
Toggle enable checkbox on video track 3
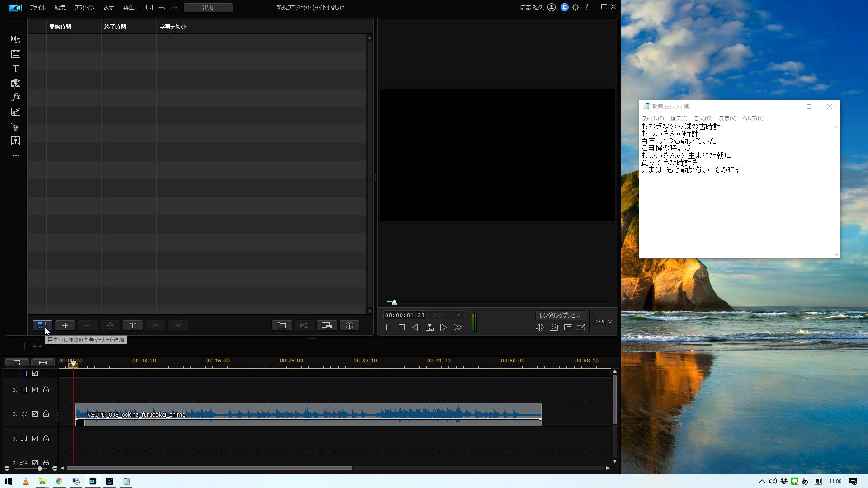[35, 389]
